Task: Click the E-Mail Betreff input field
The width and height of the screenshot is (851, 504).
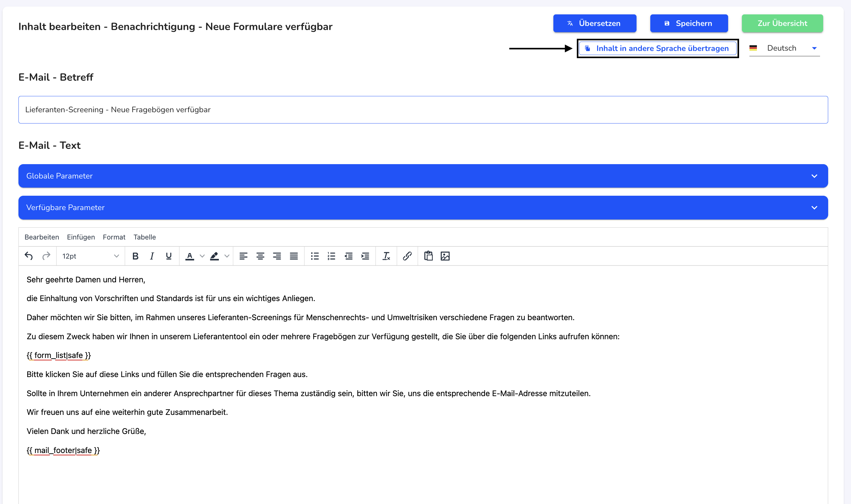Action: (423, 110)
